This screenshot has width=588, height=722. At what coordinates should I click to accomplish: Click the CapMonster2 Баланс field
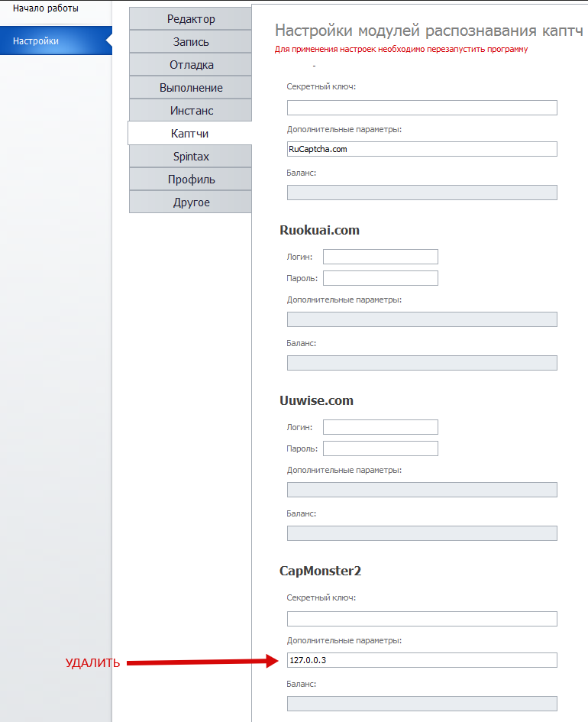click(422, 704)
